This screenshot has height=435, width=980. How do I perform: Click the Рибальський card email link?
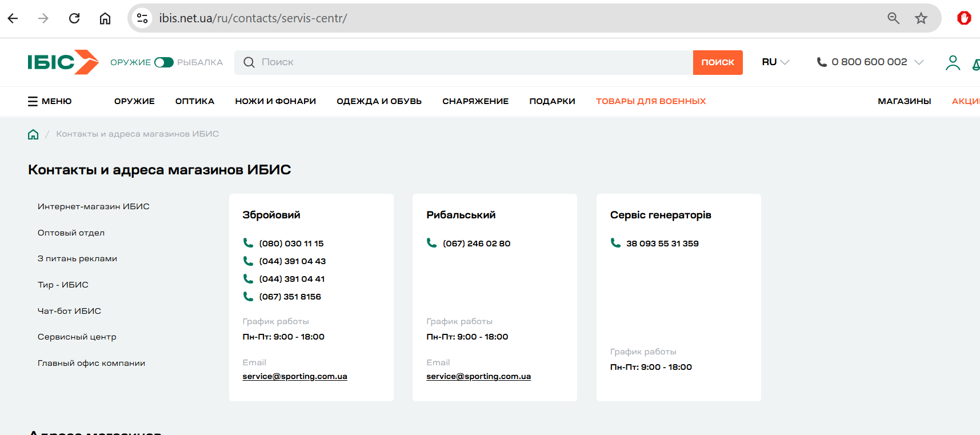[x=479, y=376]
